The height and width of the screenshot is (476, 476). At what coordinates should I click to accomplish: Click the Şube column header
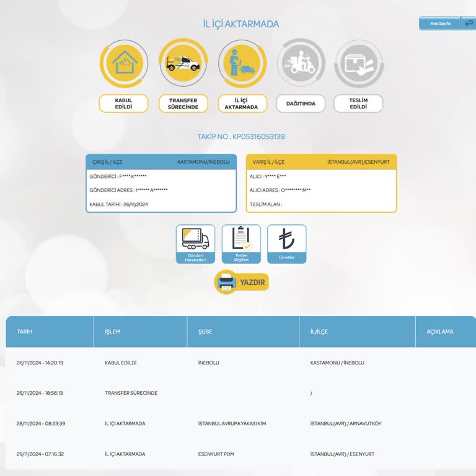(205, 332)
